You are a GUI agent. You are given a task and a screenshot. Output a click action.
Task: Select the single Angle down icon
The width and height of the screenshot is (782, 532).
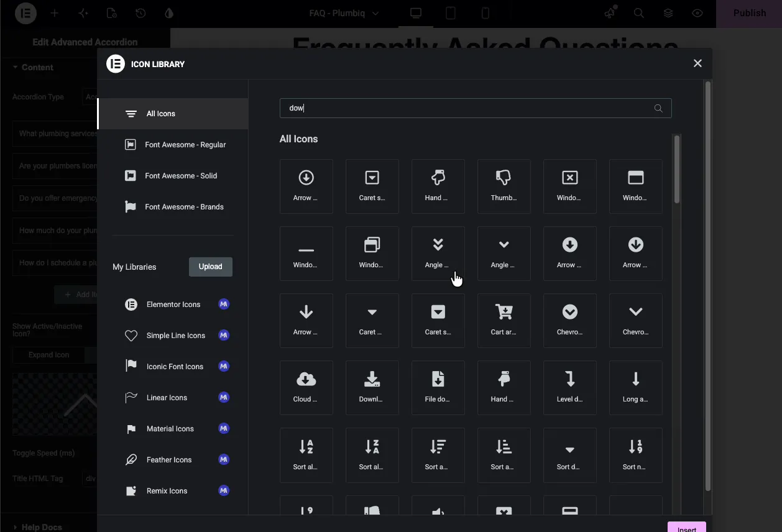coord(504,254)
